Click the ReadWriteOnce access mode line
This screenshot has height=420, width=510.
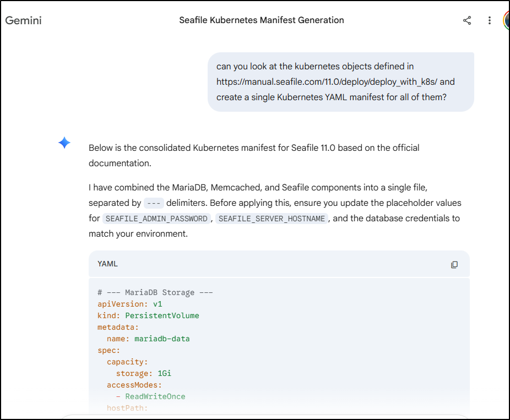point(151,396)
